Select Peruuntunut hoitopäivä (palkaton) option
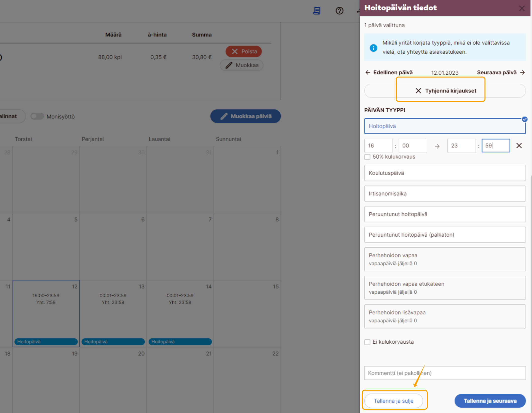 coord(445,235)
